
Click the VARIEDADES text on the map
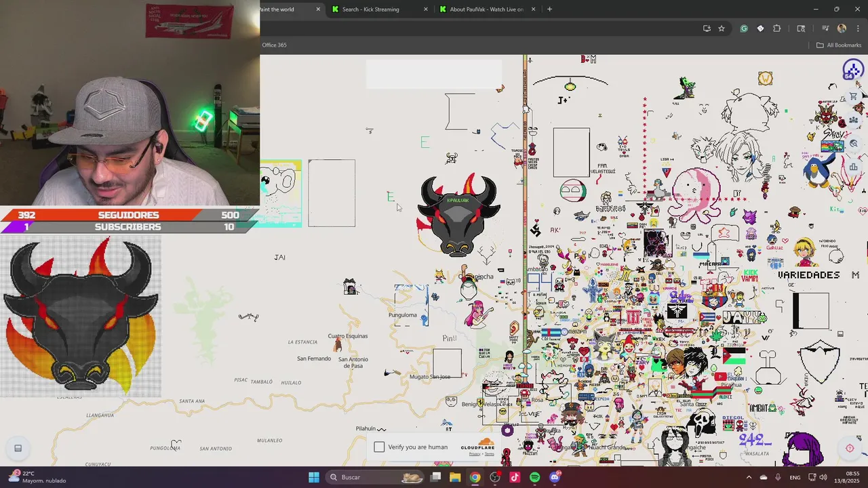809,275
